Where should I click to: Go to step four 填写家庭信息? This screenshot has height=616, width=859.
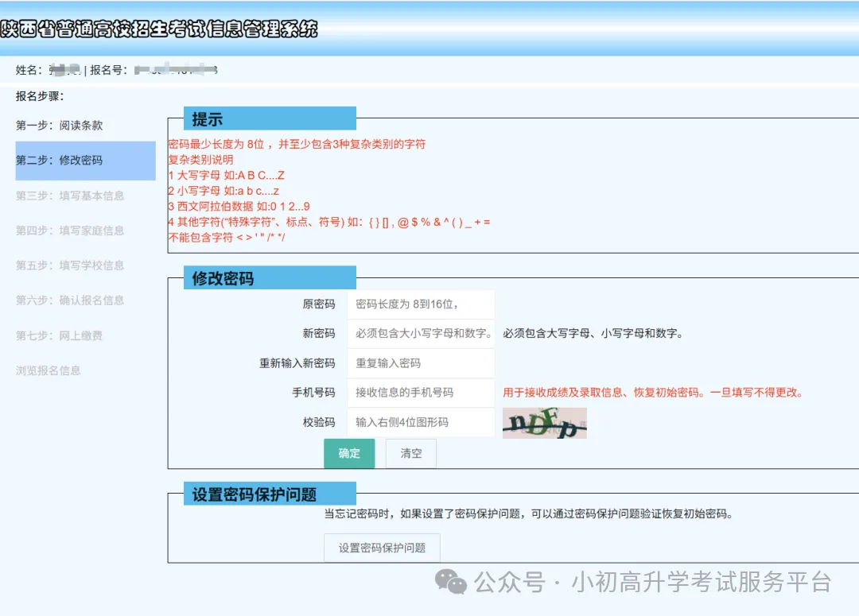pos(69,231)
